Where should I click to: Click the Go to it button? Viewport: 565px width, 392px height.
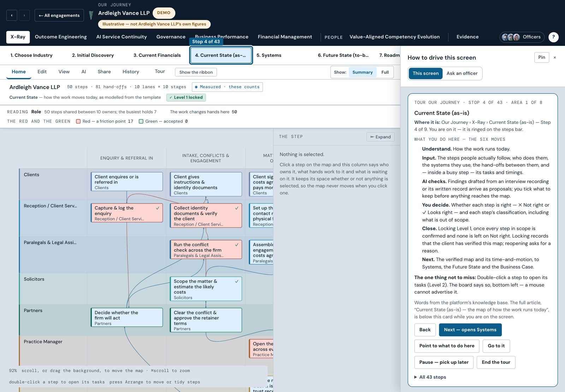[x=496, y=346]
